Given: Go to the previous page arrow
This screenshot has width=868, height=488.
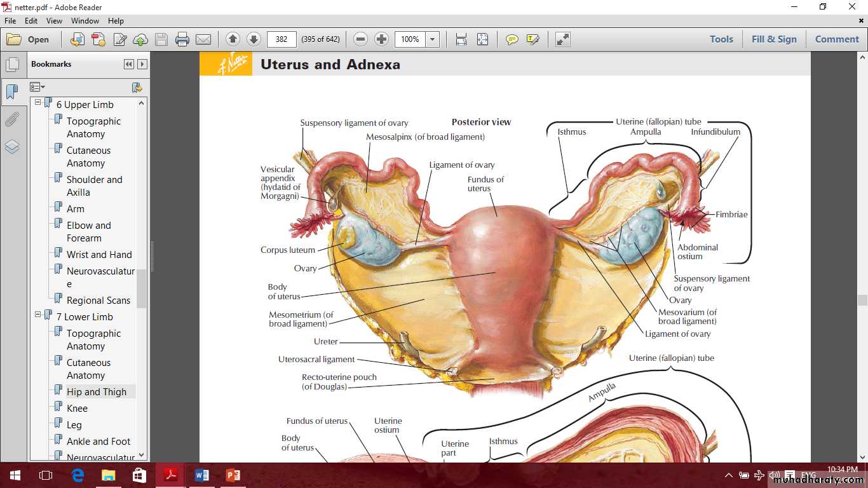Looking at the screenshot, I should click(233, 39).
